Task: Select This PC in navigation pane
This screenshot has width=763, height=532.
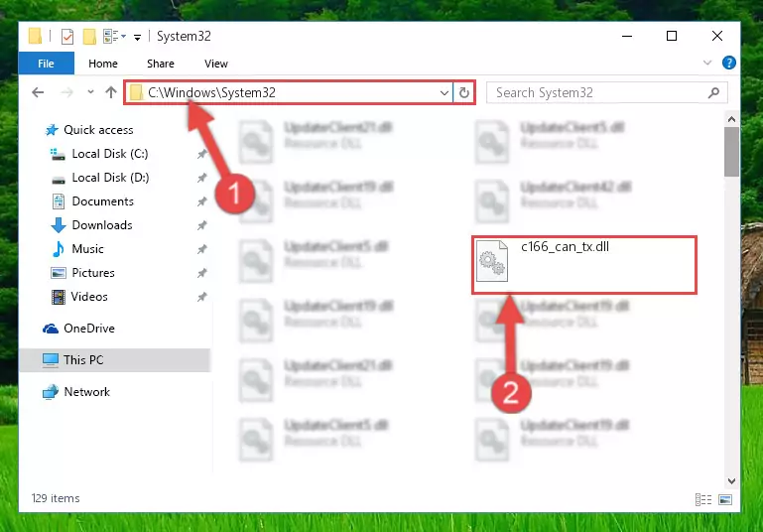Action: pos(83,360)
